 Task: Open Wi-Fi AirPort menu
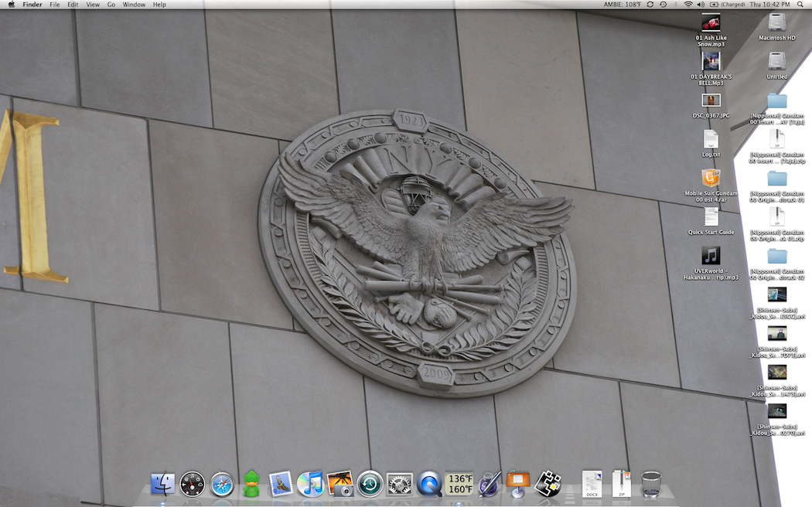[688, 4]
